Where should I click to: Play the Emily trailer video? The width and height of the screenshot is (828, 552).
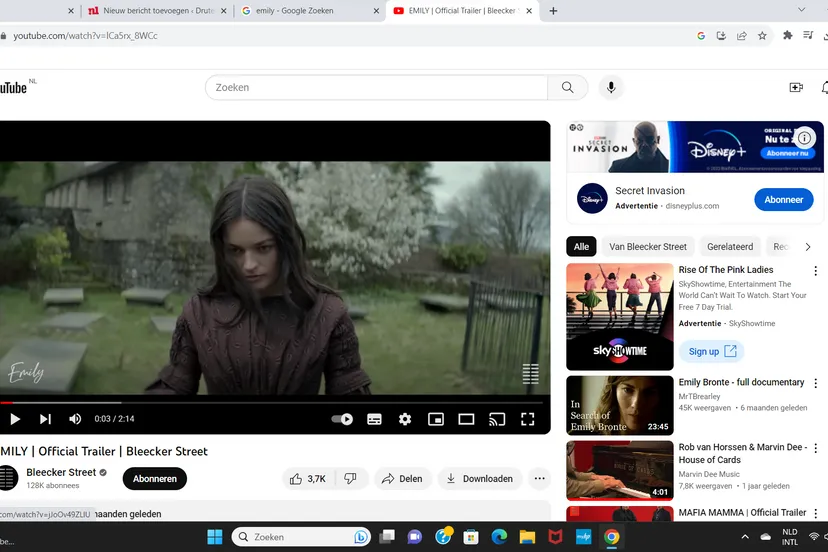pos(15,419)
